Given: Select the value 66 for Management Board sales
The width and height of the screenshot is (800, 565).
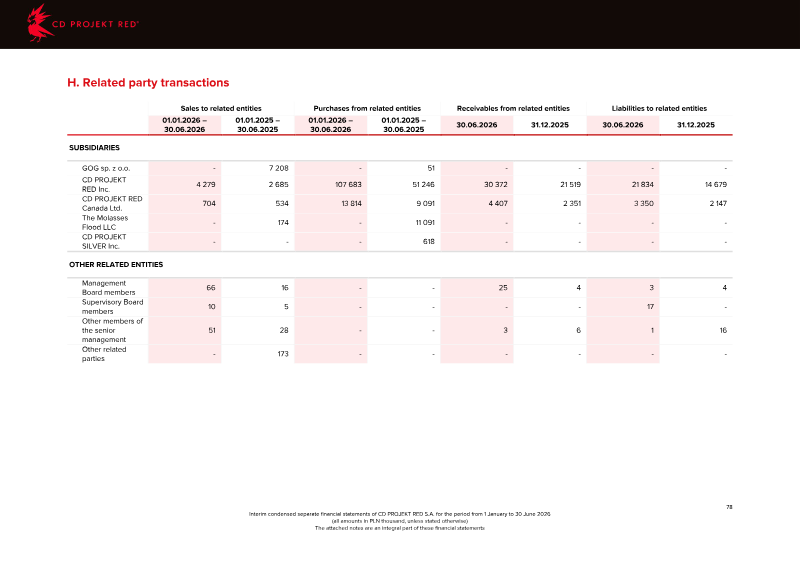Looking at the screenshot, I should point(211,288).
